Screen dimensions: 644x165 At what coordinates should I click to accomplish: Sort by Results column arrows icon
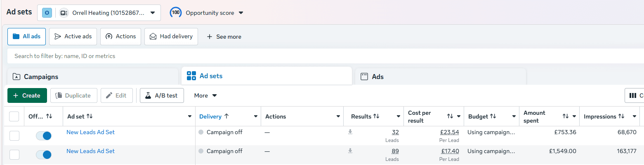pyautogui.click(x=376, y=116)
